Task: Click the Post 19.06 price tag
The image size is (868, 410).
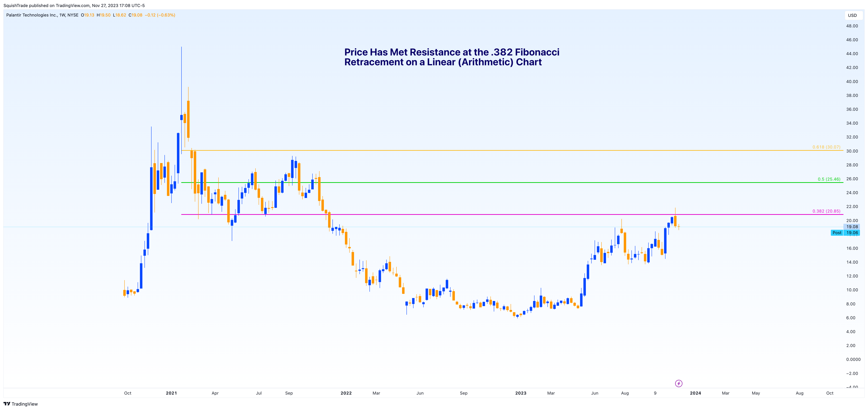Action: (x=845, y=233)
